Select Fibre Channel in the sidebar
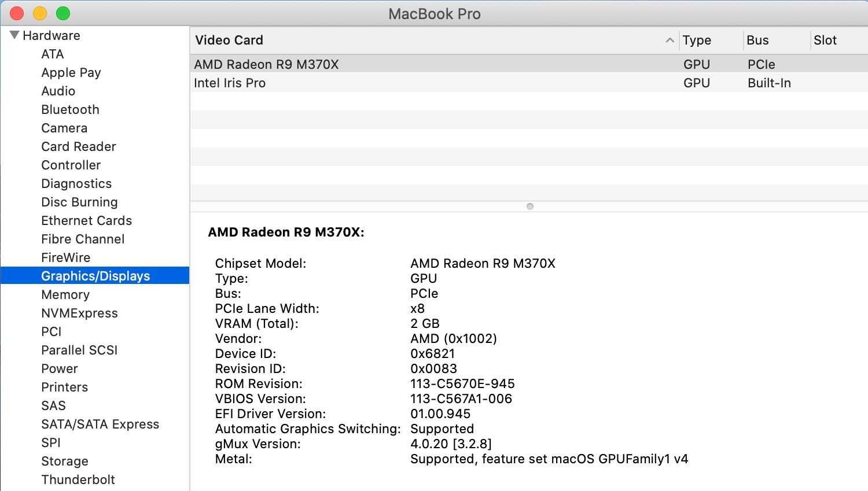The height and width of the screenshot is (491, 868). tap(83, 239)
